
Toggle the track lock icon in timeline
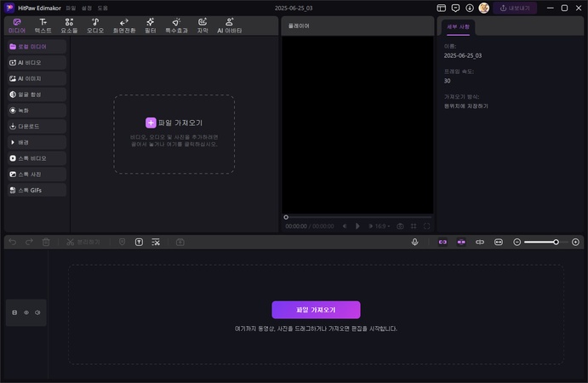[x=14, y=312]
